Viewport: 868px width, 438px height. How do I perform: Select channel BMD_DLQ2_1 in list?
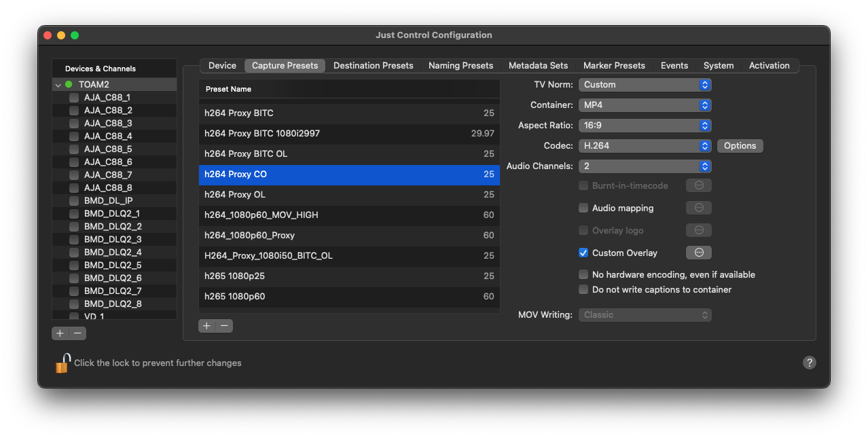[x=114, y=214]
